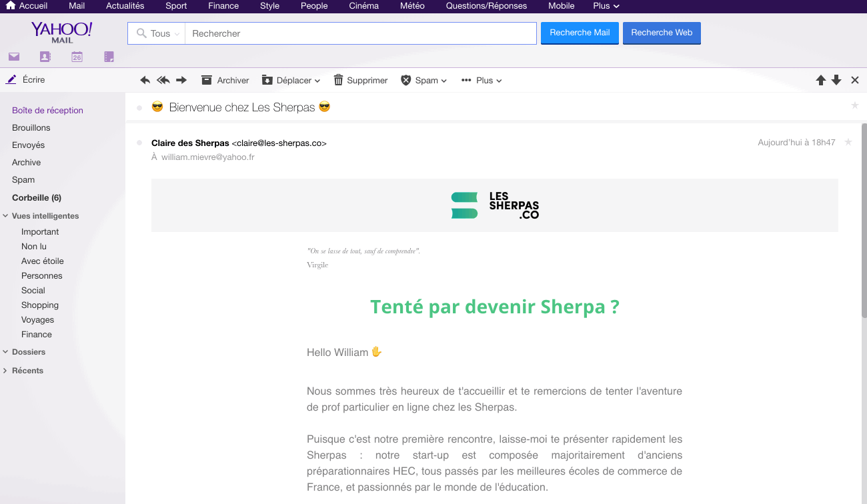Click the Recherche Mail button
Screen dimensions: 867x504
[580, 33]
